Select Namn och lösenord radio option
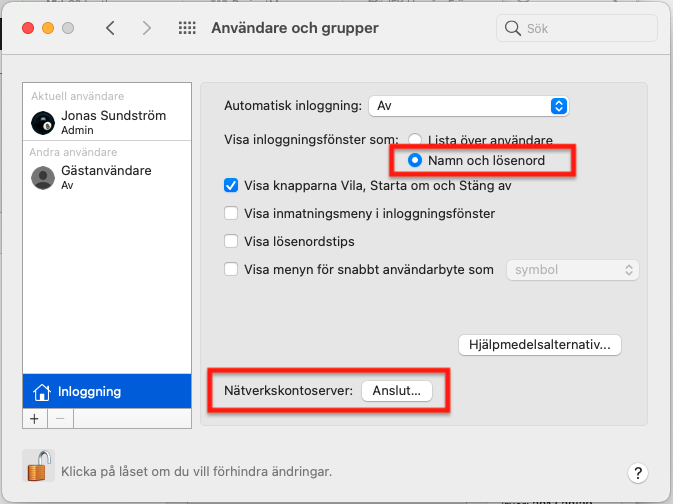Screen dimensions: 673x504 click(x=415, y=160)
